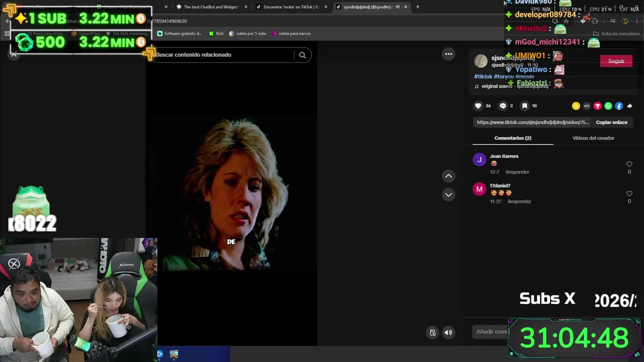The image size is (644, 362).
Task: Send to friends with red paper-plane icon
Action: pyautogui.click(x=598, y=106)
